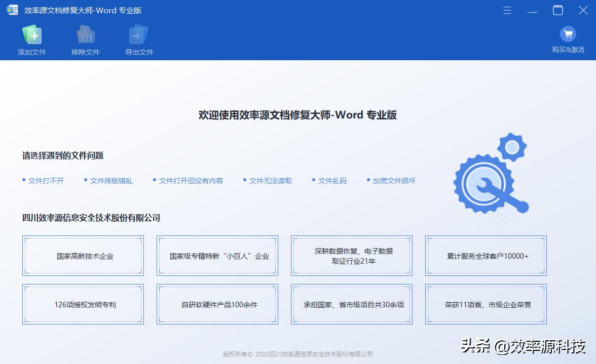This screenshot has height=364, width=596.
Task: Click the copyright text at page bottom
Action: click(298, 354)
